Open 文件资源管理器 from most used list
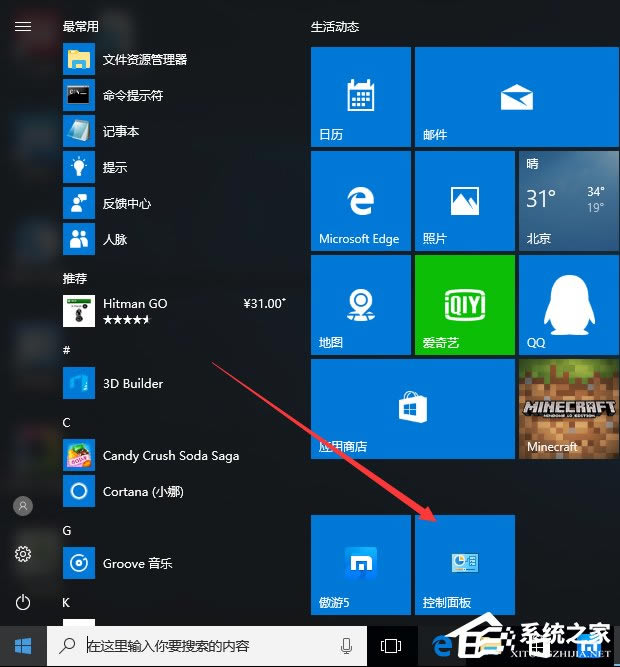 click(145, 60)
